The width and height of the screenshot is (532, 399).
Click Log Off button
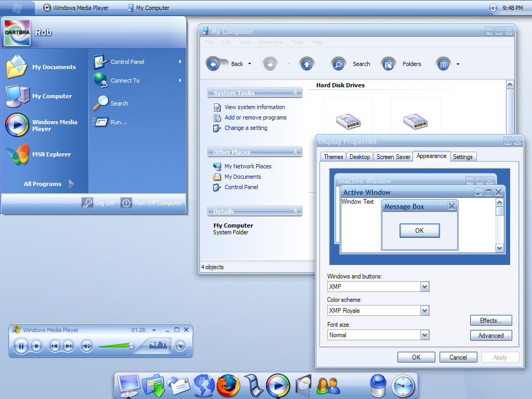point(98,203)
